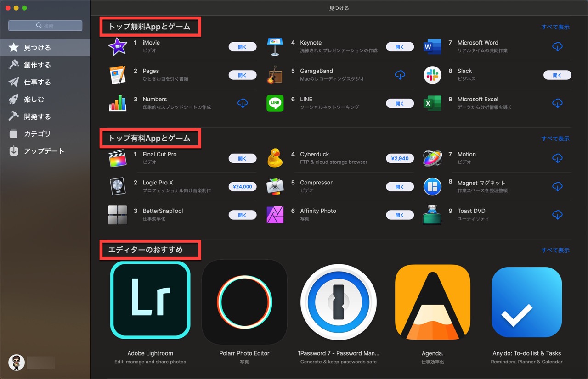
Task: Show all top paid apps
Action: (x=555, y=139)
